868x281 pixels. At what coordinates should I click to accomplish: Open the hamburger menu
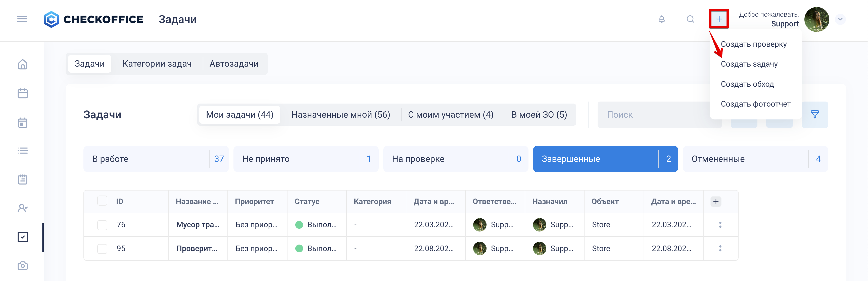[22, 19]
